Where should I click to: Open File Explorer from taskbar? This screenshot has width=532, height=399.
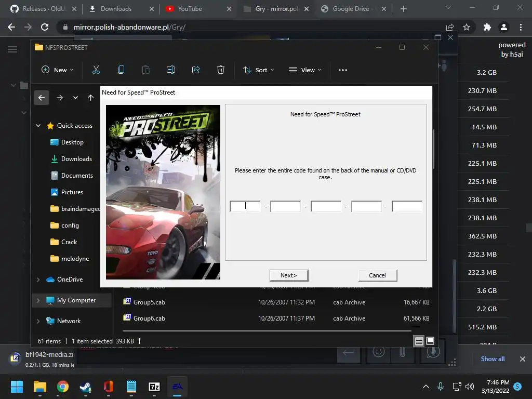39,387
